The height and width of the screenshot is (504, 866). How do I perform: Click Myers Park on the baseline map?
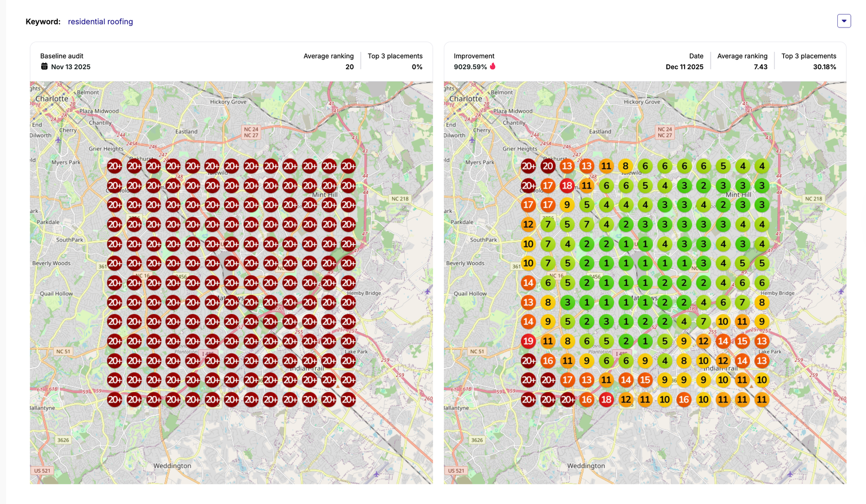[x=65, y=162]
